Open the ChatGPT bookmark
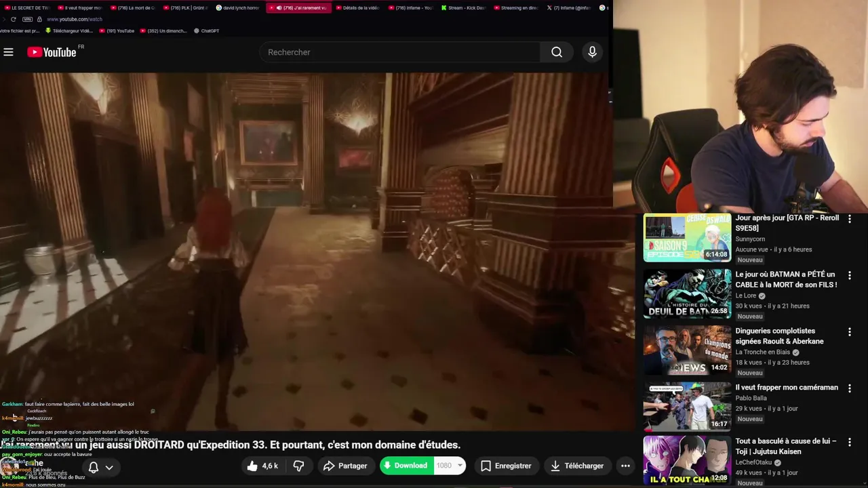 206,30
